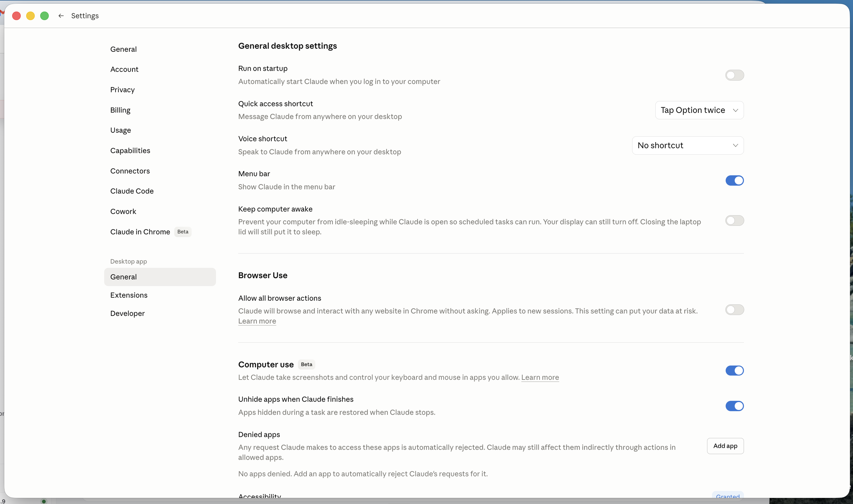The width and height of the screenshot is (853, 504).
Task: Open Claude in Chrome beta settings
Action: (x=140, y=232)
